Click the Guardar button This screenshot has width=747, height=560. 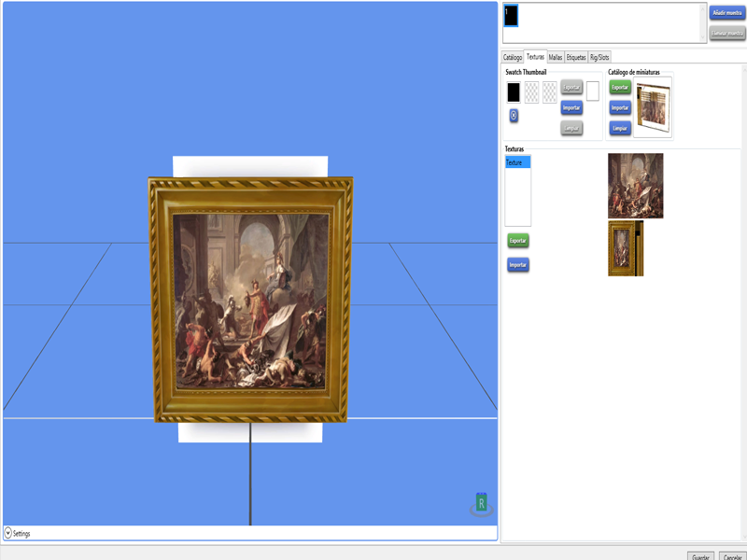(700, 555)
